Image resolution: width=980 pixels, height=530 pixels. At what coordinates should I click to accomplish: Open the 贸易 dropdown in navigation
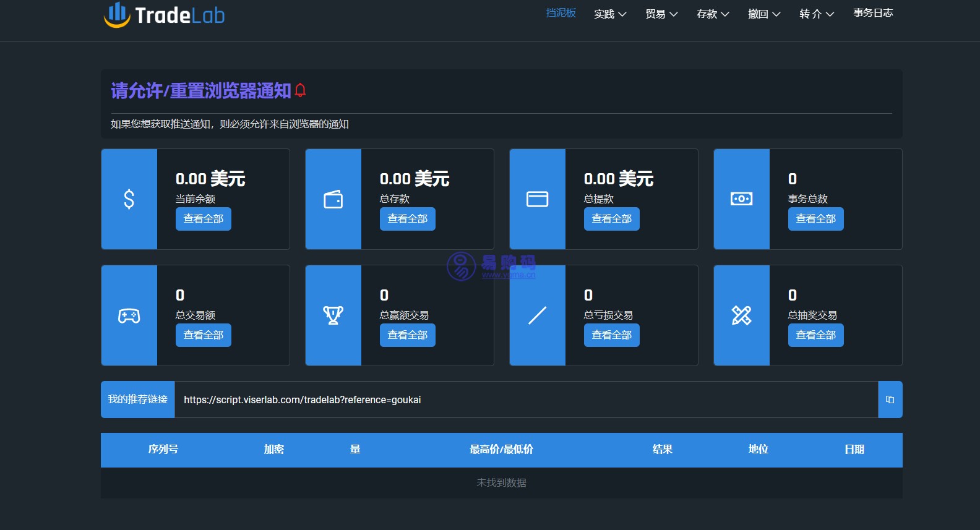click(x=661, y=14)
